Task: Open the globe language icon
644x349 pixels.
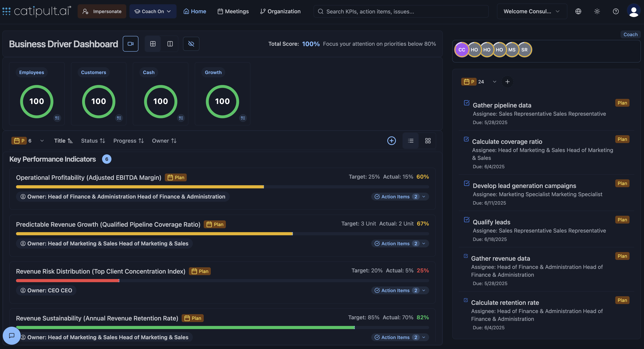Action: click(x=578, y=11)
